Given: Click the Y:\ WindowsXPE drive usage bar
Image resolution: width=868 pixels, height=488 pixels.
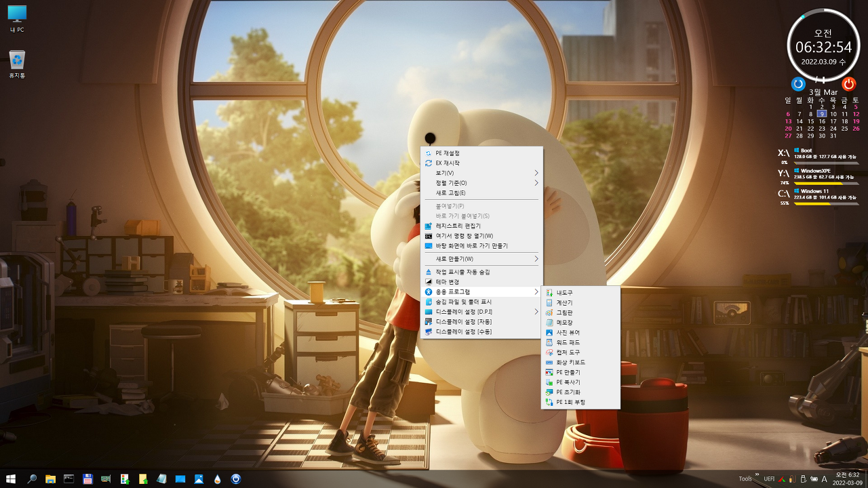Looking at the screenshot, I should [x=827, y=184].
